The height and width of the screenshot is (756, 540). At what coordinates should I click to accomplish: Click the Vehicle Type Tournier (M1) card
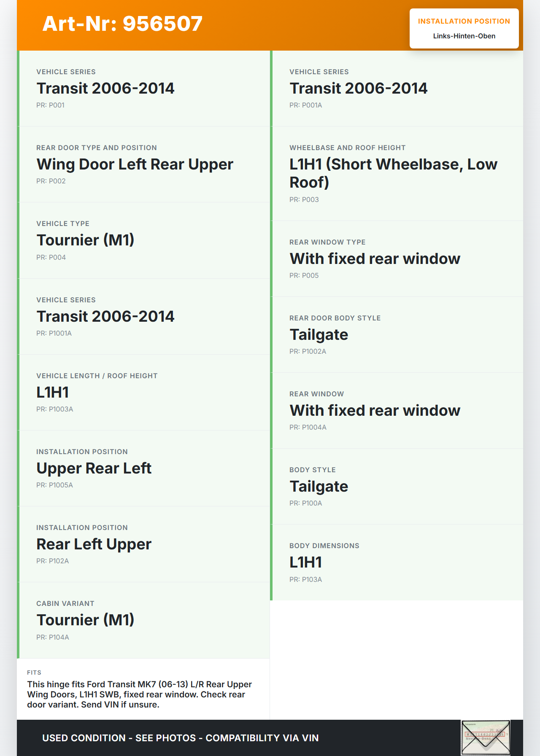click(x=144, y=240)
